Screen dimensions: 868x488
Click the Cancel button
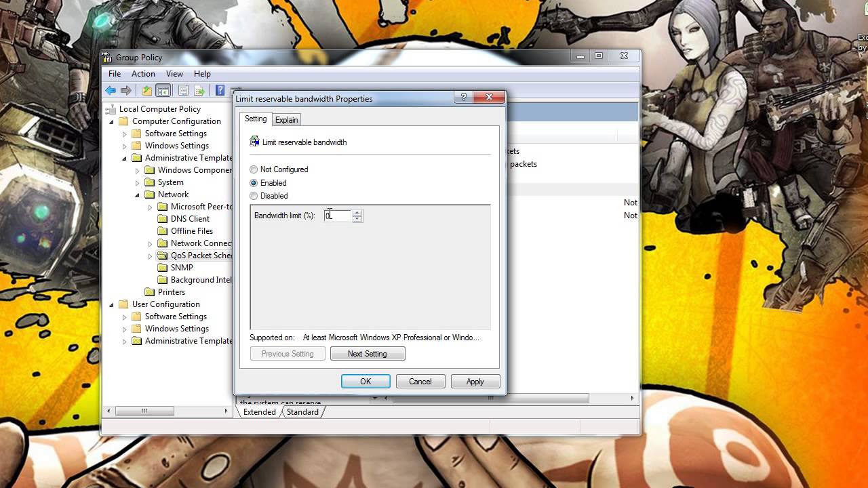click(420, 382)
